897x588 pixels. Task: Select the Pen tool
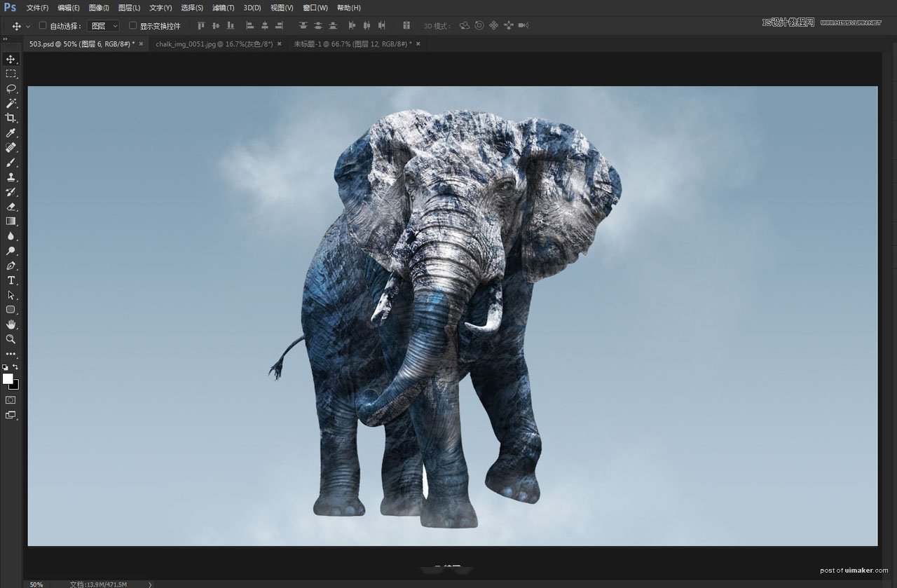11,266
